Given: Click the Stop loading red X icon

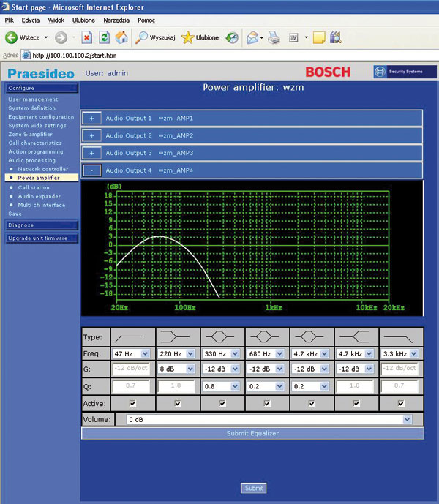Looking at the screenshot, I should pos(86,37).
